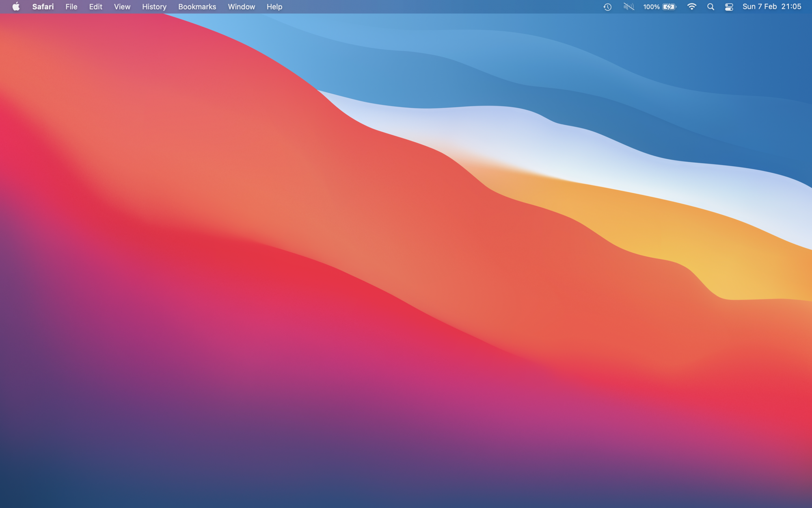Open the Window menu

point(241,7)
